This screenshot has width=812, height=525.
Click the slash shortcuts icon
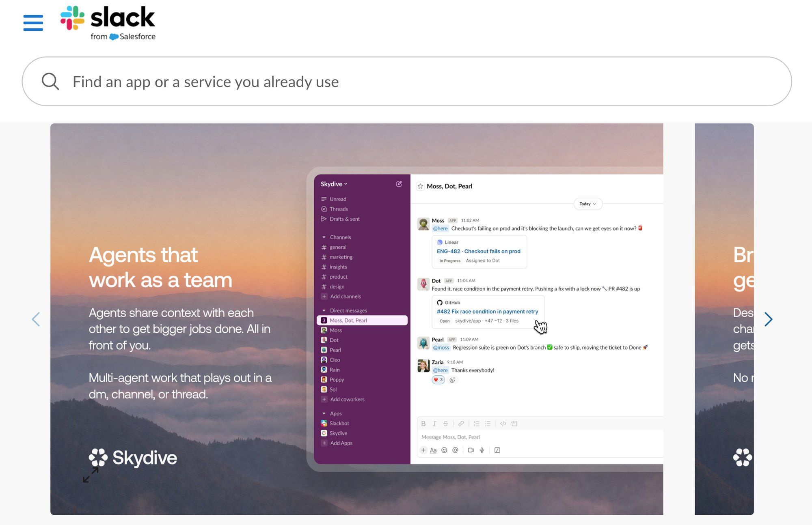497,450
